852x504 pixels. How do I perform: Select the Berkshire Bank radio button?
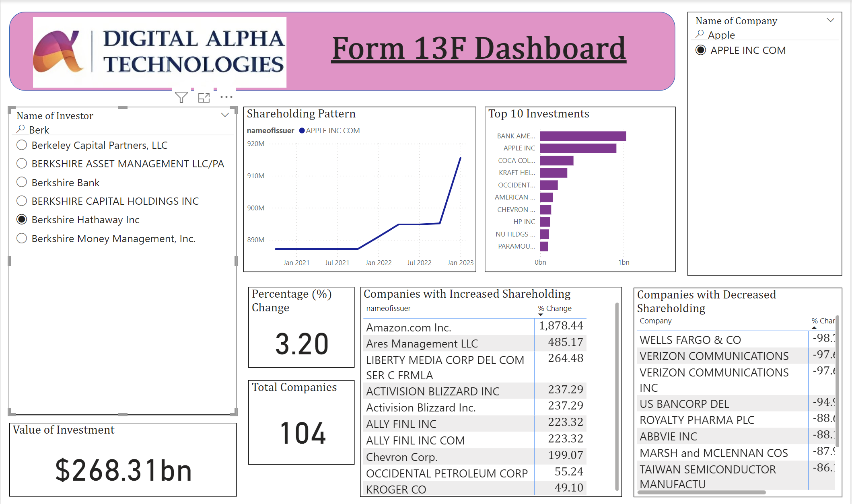pyautogui.click(x=22, y=182)
